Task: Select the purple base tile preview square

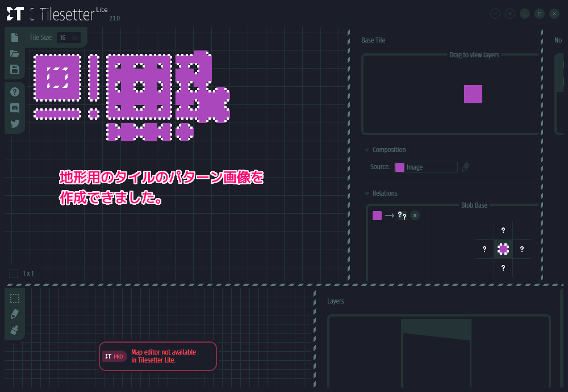Action: pos(473,94)
